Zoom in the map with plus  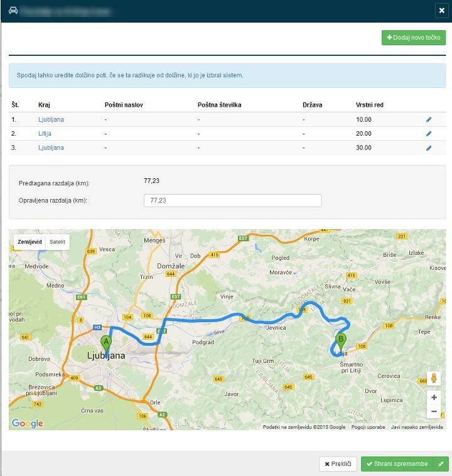click(x=434, y=398)
